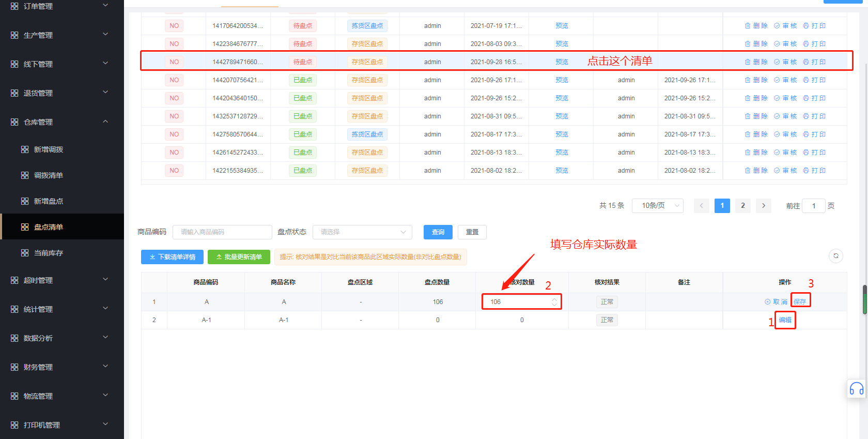Click page 1 pagination button
The width and height of the screenshot is (868, 439).
point(722,206)
